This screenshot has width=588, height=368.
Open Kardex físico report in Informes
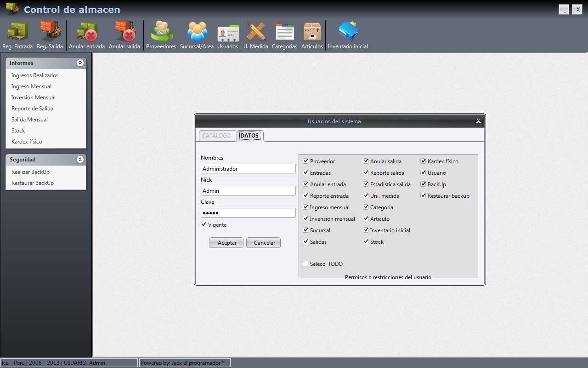tap(27, 142)
